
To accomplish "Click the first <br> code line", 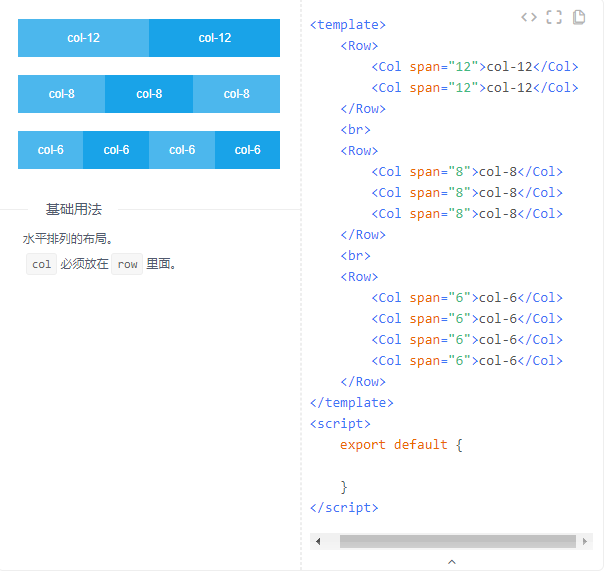I will (x=355, y=130).
